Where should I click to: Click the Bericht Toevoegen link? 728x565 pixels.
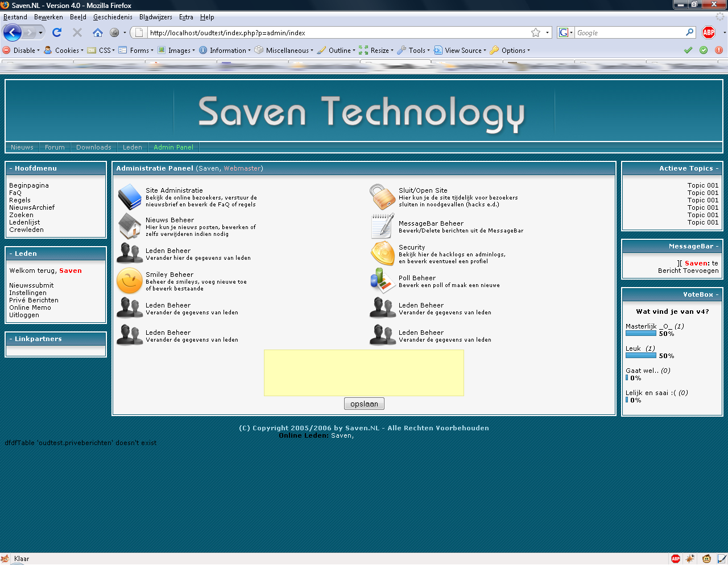click(x=688, y=271)
